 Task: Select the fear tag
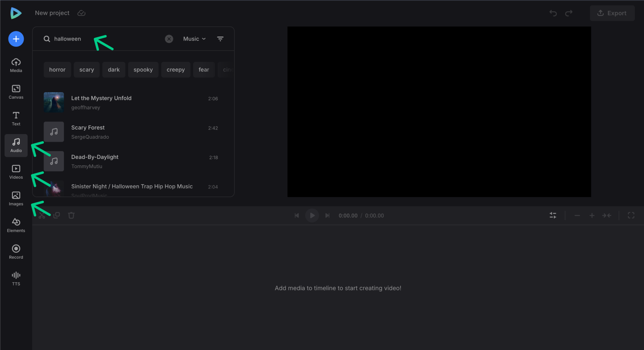[x=204, y=70]
